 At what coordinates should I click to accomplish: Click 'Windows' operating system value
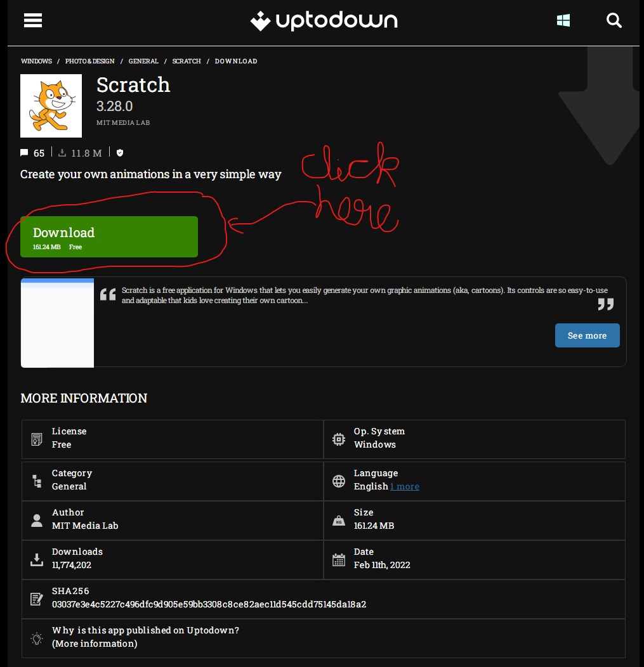point(375,444)
